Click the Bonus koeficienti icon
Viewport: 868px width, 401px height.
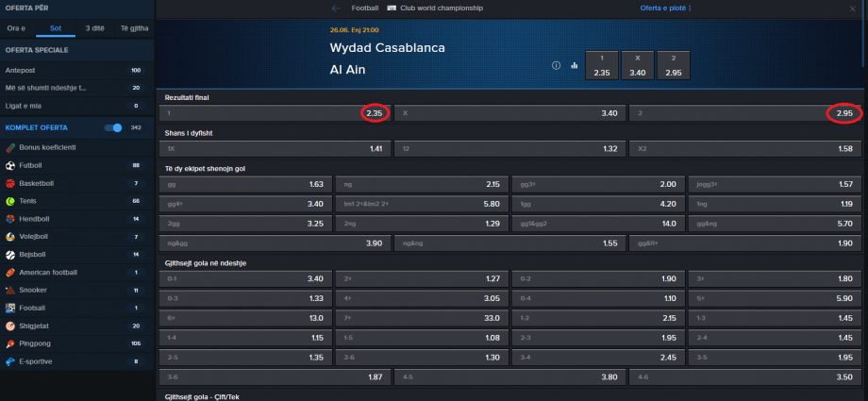(10, 148)
